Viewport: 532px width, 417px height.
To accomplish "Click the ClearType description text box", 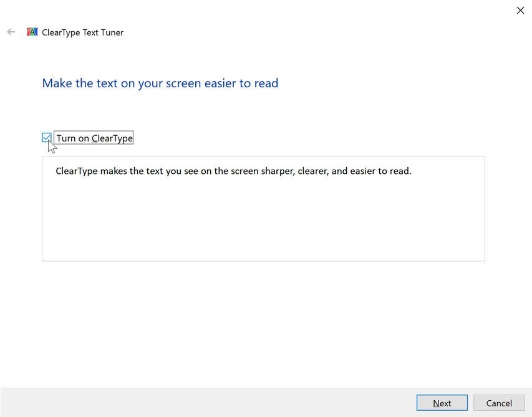I will point(263,209).
